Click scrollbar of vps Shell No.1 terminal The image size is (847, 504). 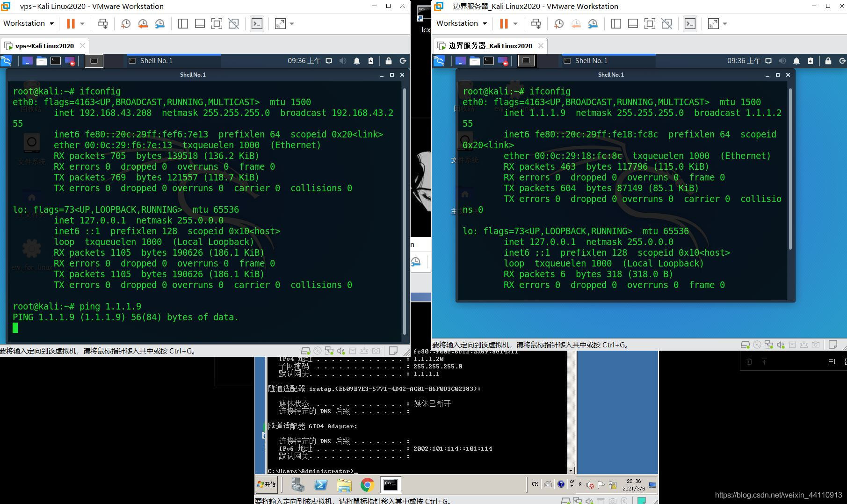[405, 212]
